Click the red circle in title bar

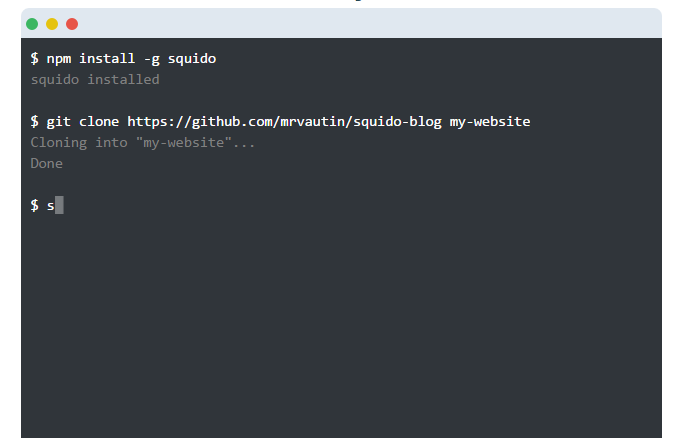click(x=72, y=24)
